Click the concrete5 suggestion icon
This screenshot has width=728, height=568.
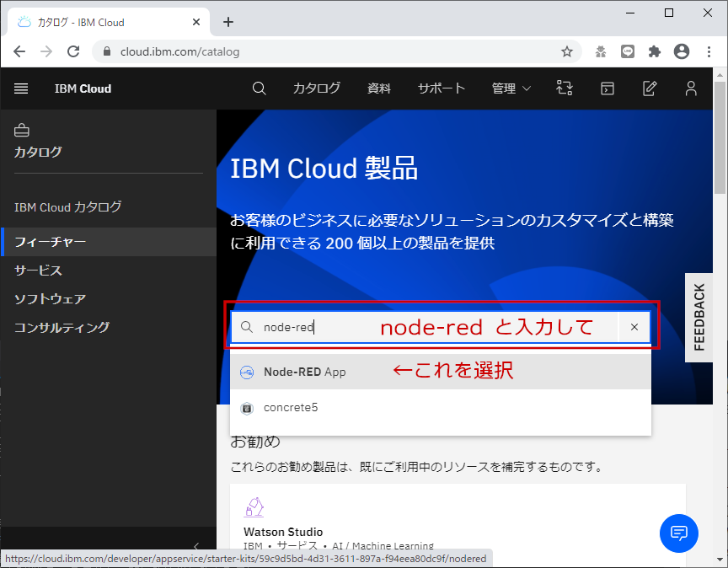click(247, 408)
